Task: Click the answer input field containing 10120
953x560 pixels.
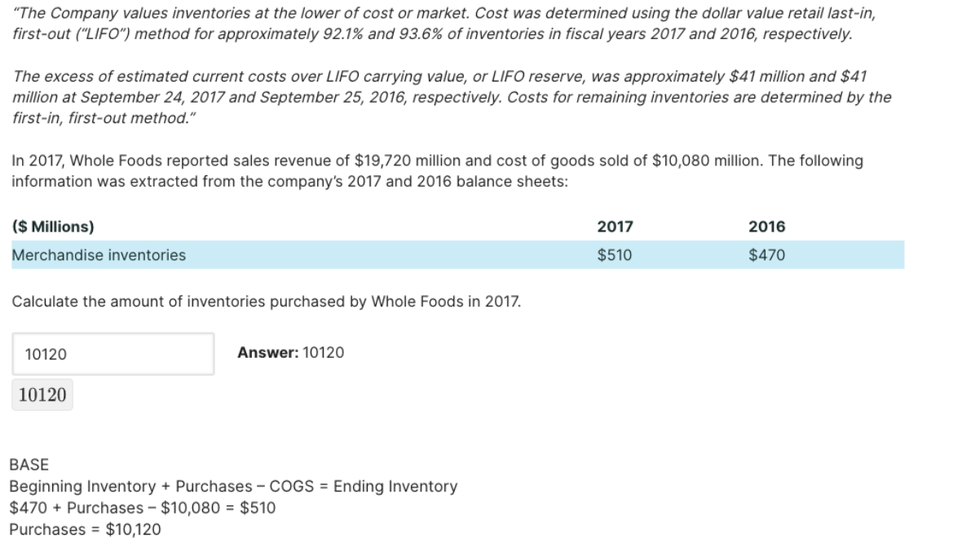Action: 113,354
